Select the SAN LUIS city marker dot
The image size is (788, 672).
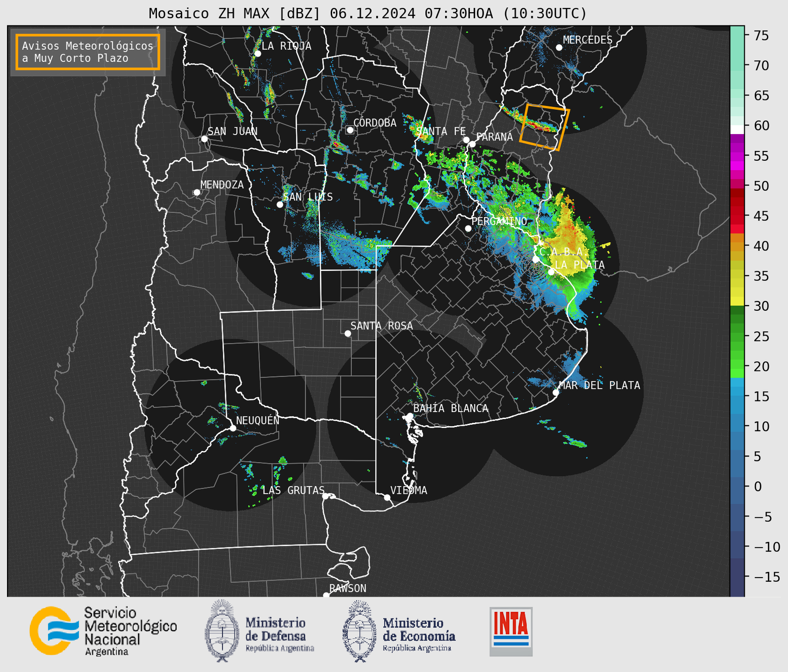pos(280,205)
